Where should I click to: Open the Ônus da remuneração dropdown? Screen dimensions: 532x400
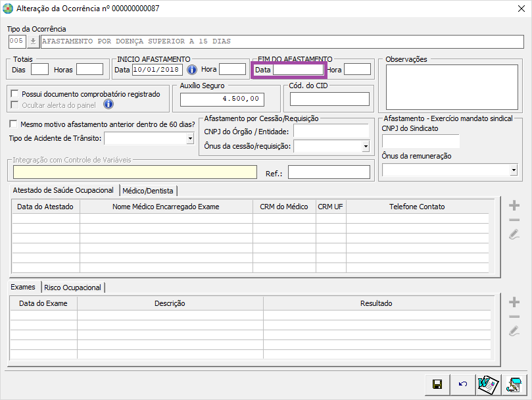point(513,170)
